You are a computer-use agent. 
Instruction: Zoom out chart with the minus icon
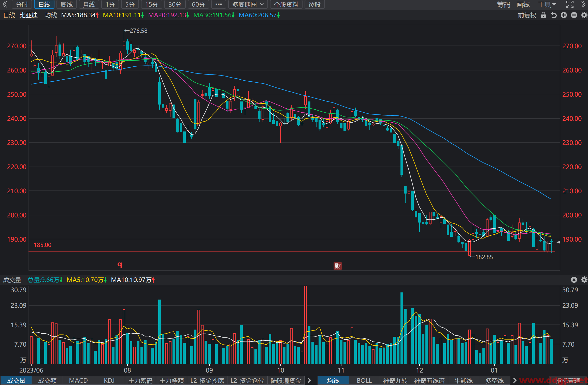tap(574, 15)
